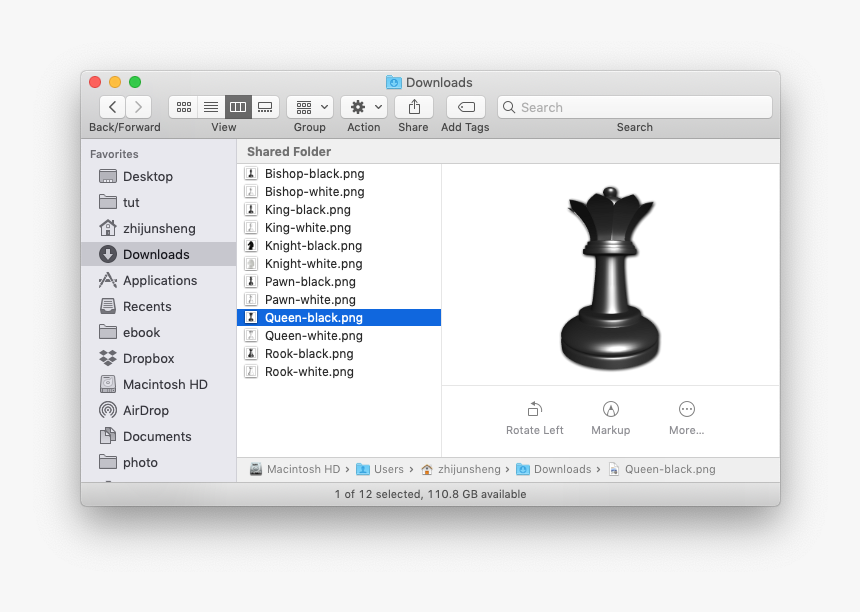
Task: Click the Back navigation arrow
Action: click(x=112, y=107)
